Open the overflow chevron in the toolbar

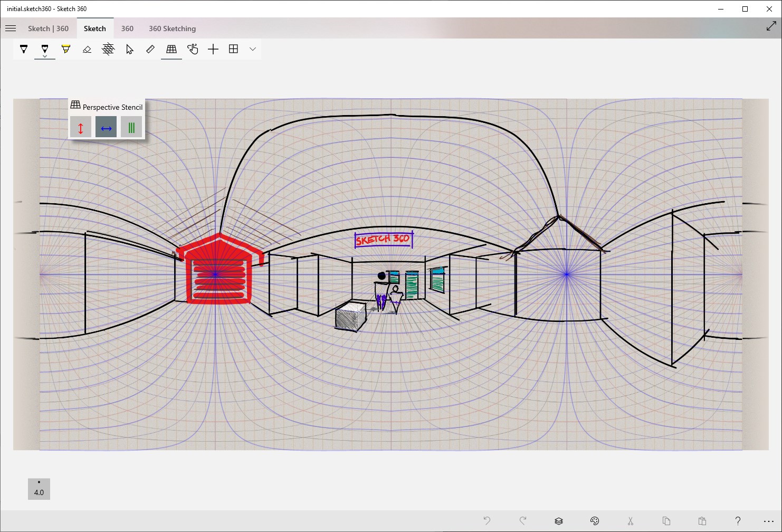[x=252, y=49]
